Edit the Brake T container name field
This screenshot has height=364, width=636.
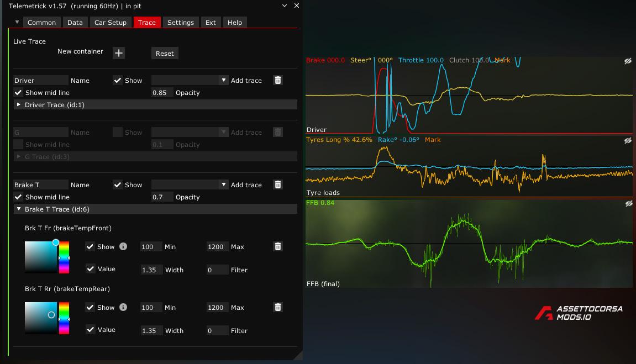tap(40, 185)
